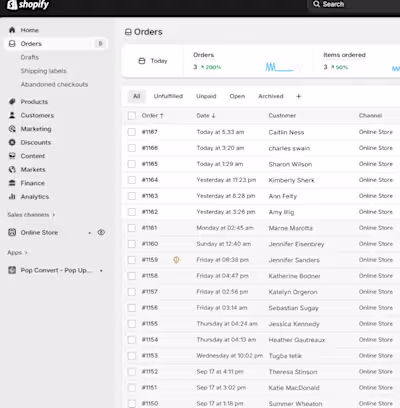This screenshot has height=408, width=400.
Task: Click the Content image icon
Action: pos(12,156)
